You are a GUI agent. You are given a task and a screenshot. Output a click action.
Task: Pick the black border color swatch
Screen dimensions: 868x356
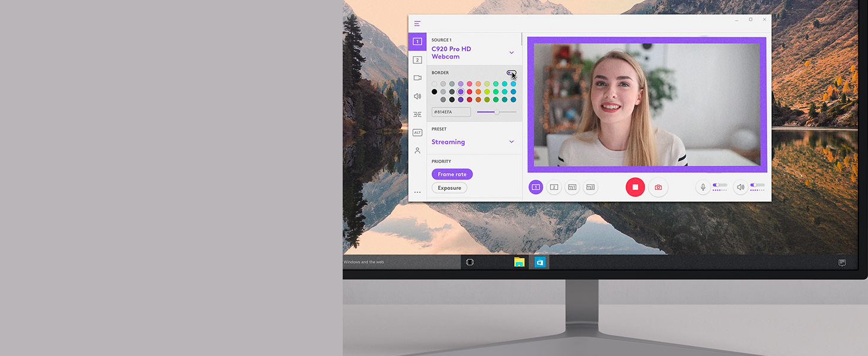coord(435,92)
